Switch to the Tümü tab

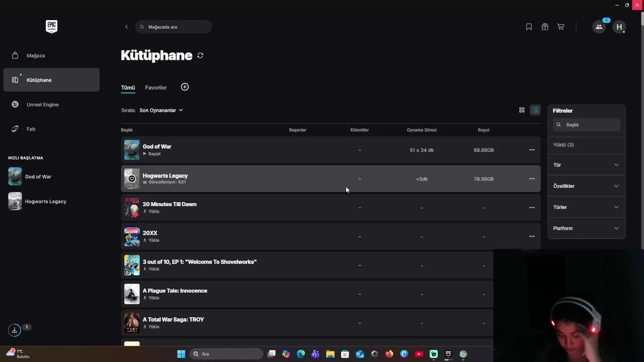(128, 87)
